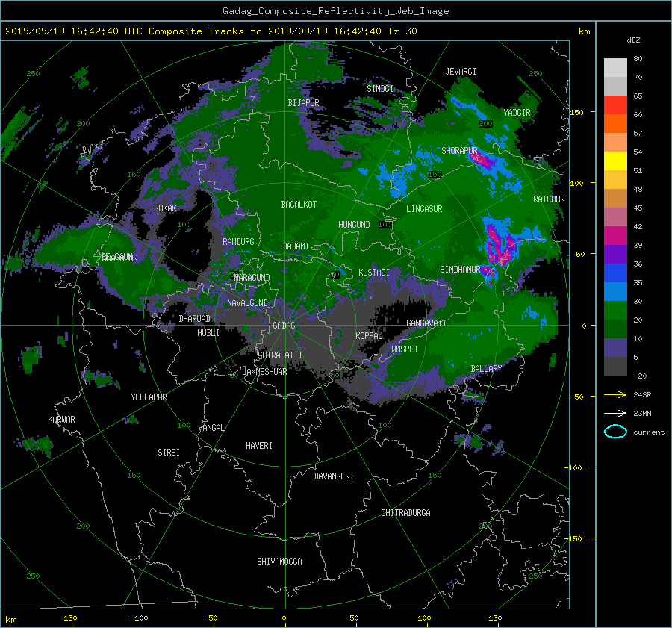Pick the blue 36 dBZ color swatch
The height and width of the screenshot is (628, 672).
click(615, 273)
